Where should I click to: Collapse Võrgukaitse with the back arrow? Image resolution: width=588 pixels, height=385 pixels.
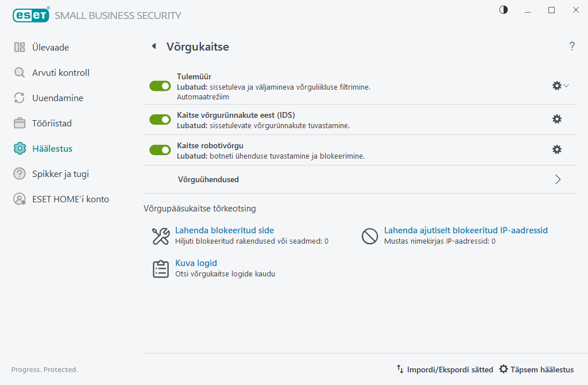point(153,46)
